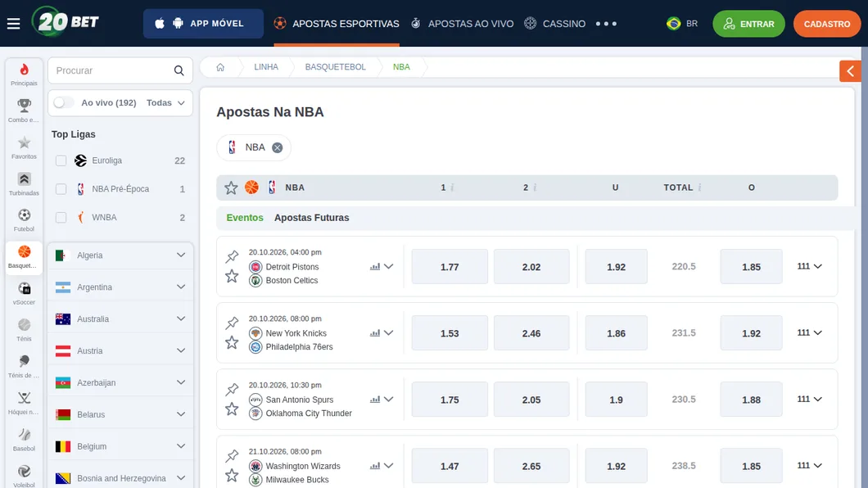
Task: Open the Washington Wizards vs Milwaukee Bucks match
Action: 296,473
